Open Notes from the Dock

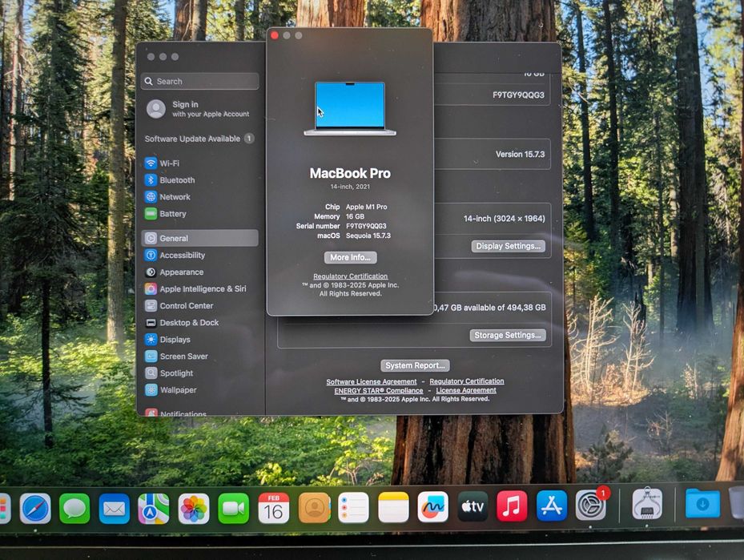click(393, 507)
